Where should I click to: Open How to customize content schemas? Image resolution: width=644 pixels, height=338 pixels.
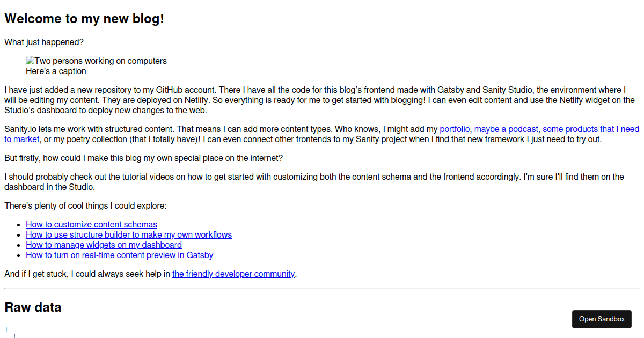91,224
